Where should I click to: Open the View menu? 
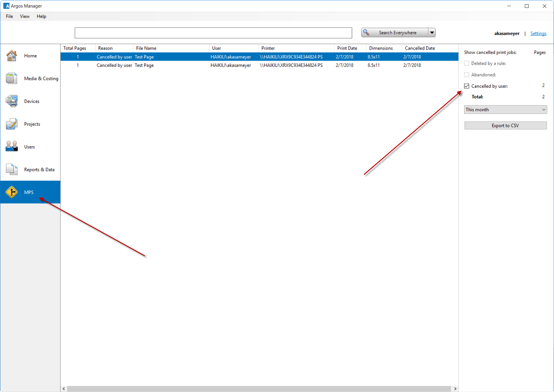(25, 16)
